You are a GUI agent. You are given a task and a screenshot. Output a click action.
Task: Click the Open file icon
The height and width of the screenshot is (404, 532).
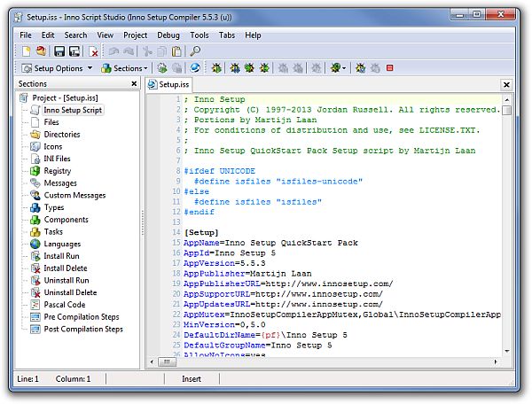42,51
